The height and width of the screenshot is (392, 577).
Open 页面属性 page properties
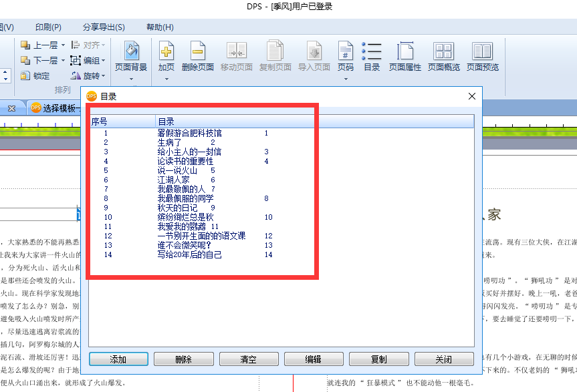tap(405, 51)
